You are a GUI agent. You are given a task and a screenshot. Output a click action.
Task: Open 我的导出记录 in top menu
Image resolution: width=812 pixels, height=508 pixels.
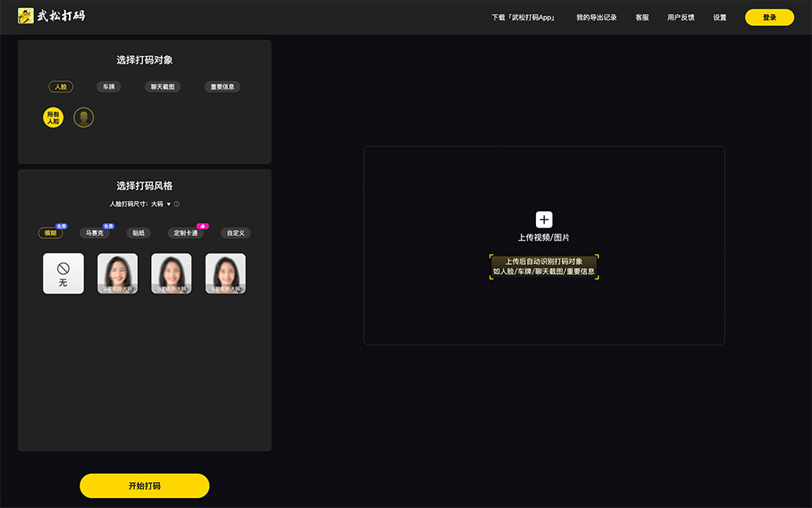click(596, 18)
